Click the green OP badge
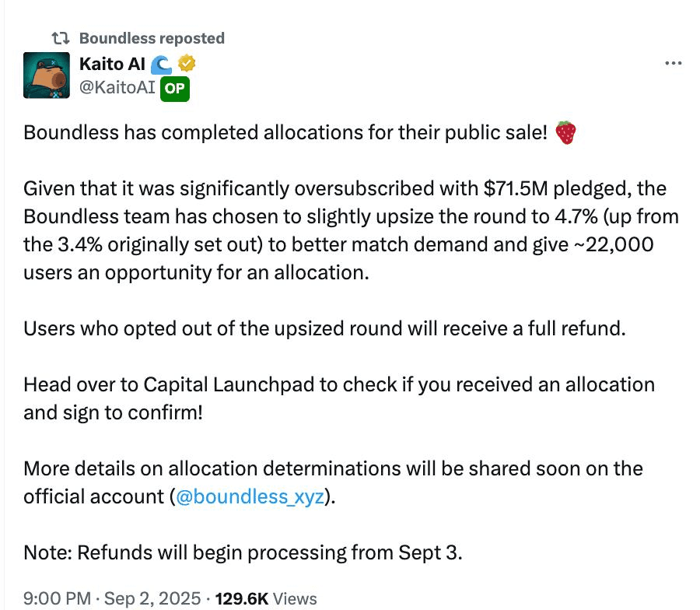The width and height of the screenshot is (700, 610). coord(174,89)
